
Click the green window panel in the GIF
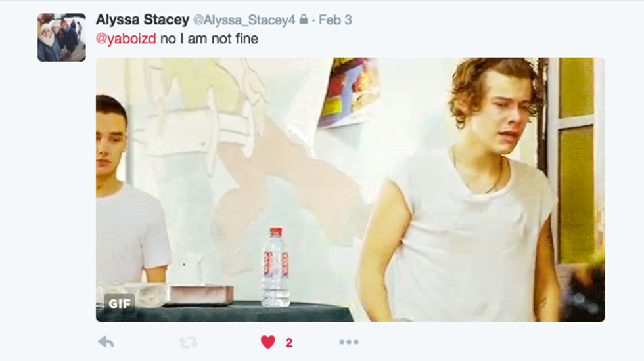pos(577,164)
